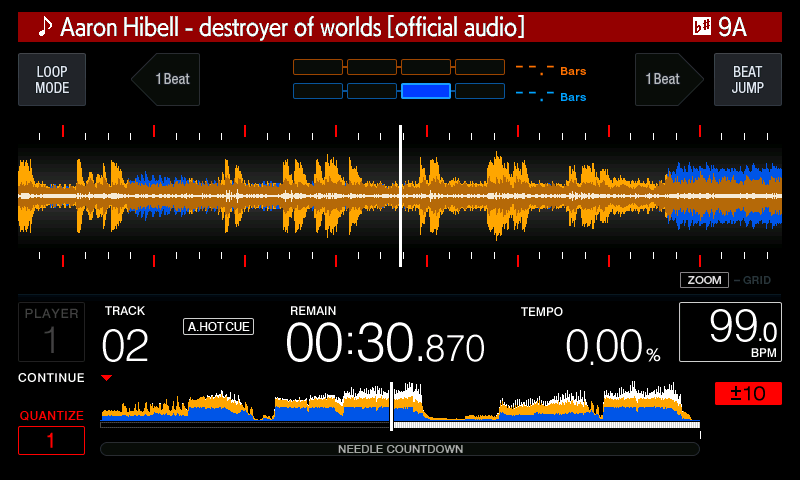Toggle the A.HOT CUE indicator

(x=218, y=326)
